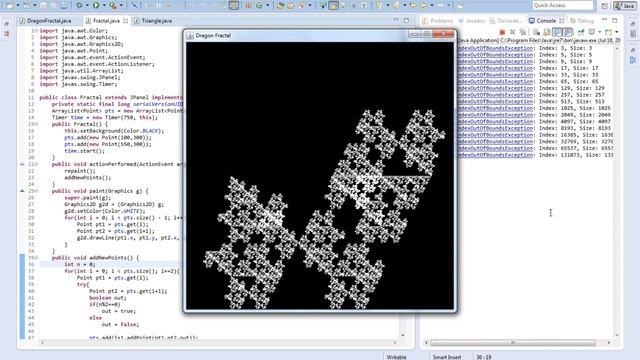This screenshot has height=360, width=640.
Task: Click the Display Selected Console monitor icon
Action: click(591, 32)
